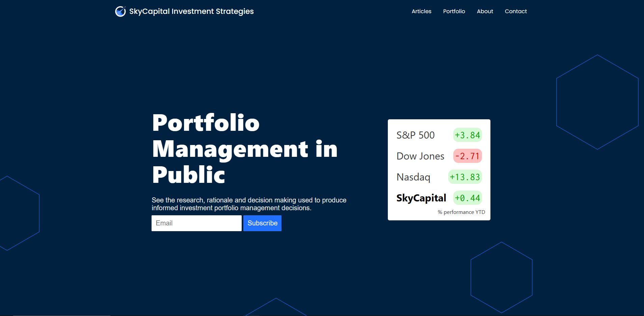Go to the Portfolio nav link

coord(454,11)
